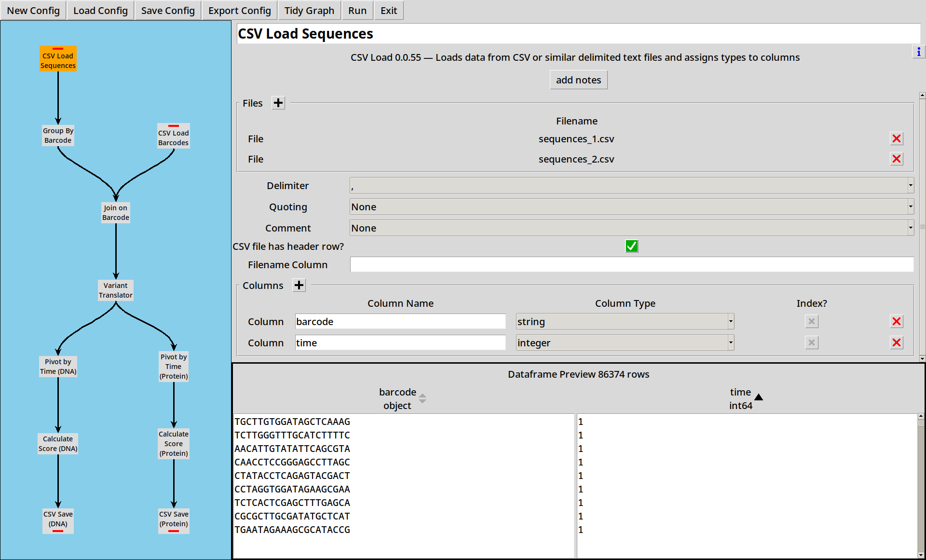
Task: Click Export Config in the menu bar
Action: [x=240, y=11]
